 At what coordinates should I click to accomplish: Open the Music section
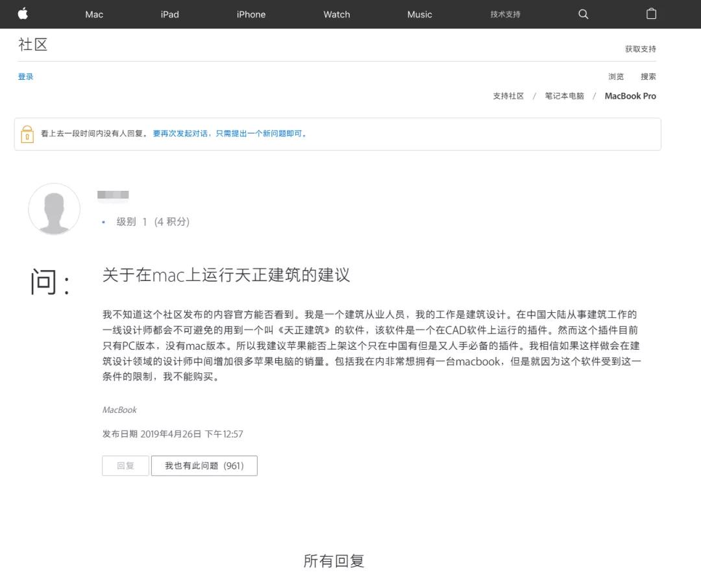click(x=419, y=14)
